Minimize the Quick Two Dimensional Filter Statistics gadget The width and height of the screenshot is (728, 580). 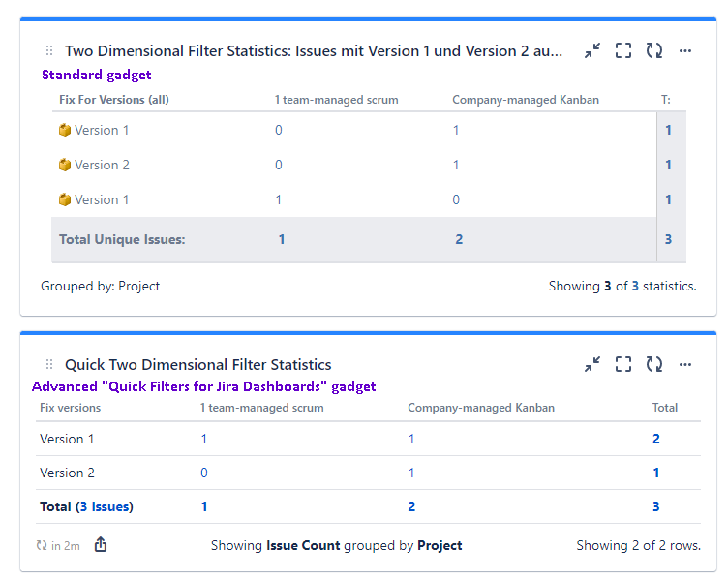[591, 364]
